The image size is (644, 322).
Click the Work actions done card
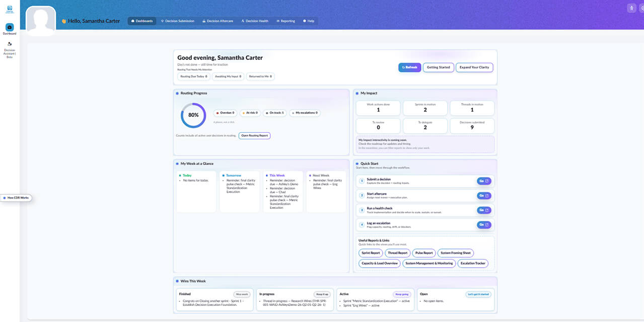(x=378, y=108)
